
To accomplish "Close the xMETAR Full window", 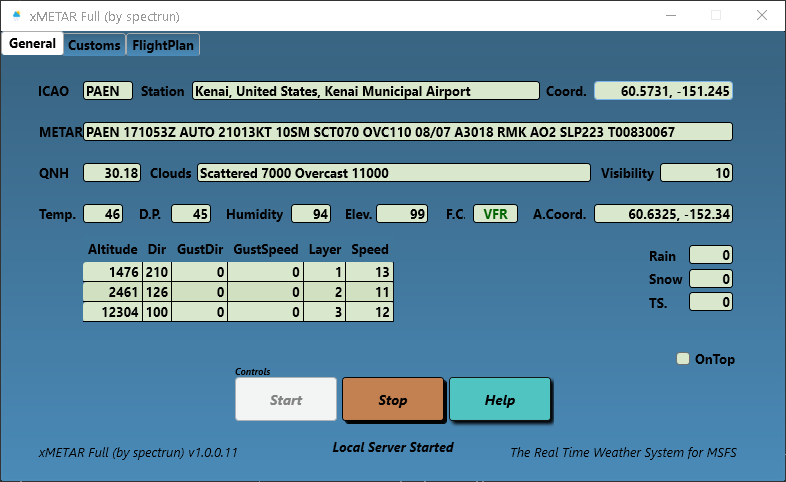I will tap(762, 16).
